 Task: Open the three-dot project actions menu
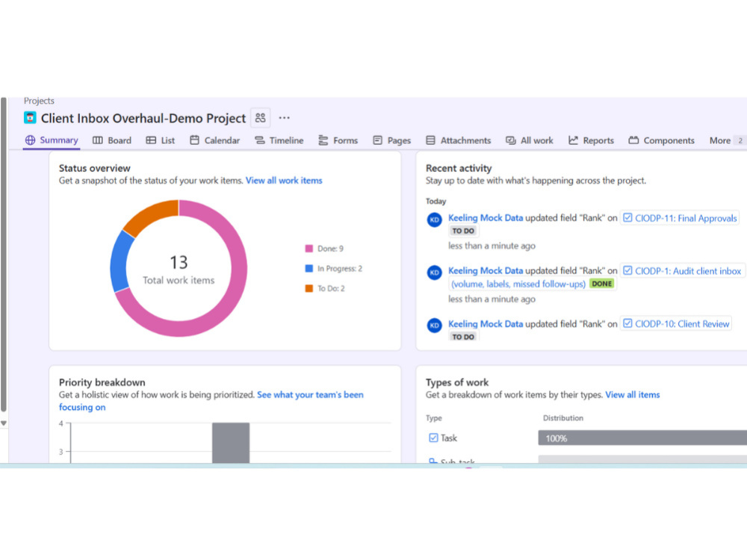pyautogui.click(x=285, y=118)
